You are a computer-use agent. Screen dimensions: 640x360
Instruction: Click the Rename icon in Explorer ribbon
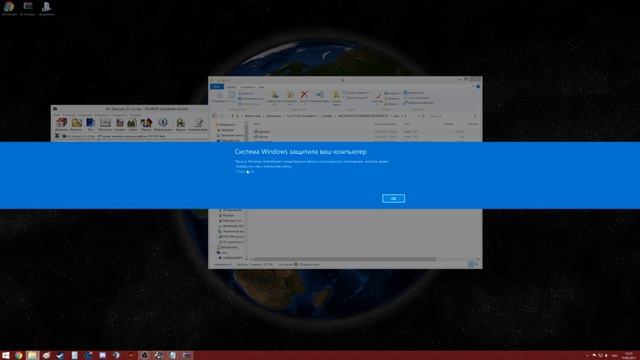[320, 95]
